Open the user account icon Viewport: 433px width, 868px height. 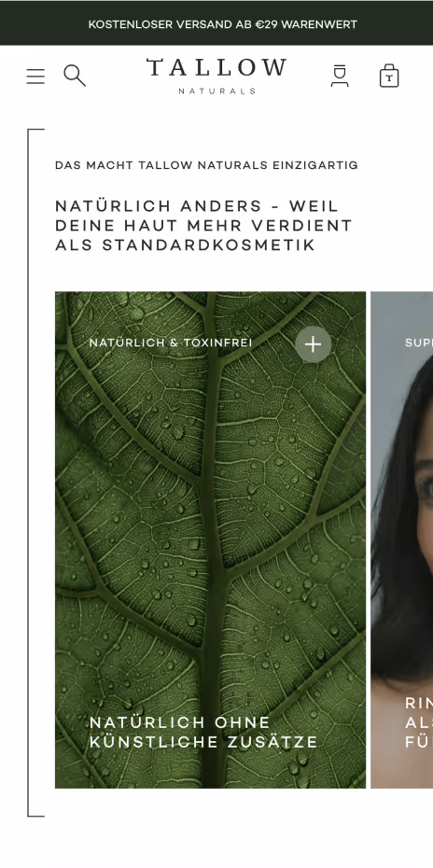pos(340,76)
